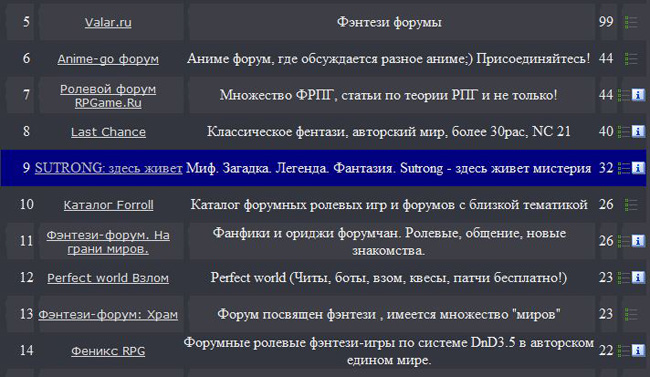Click the rank number 14 cell
650x377 pixels.
point(26,350)
